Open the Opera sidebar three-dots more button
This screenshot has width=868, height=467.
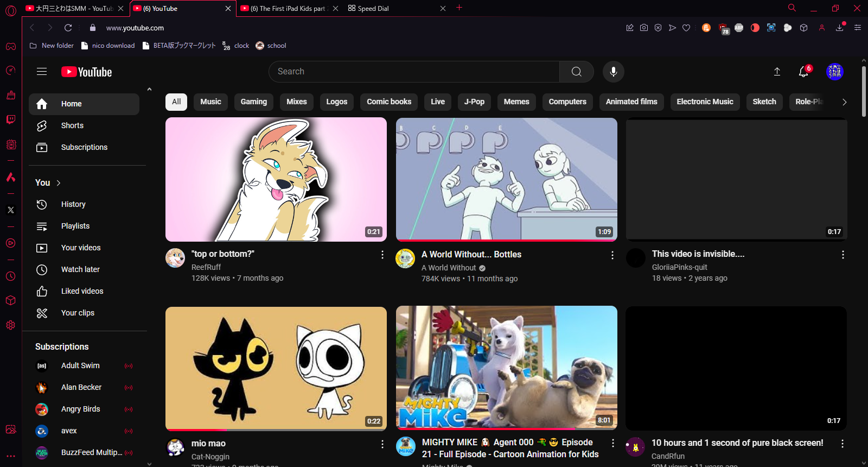11,456
